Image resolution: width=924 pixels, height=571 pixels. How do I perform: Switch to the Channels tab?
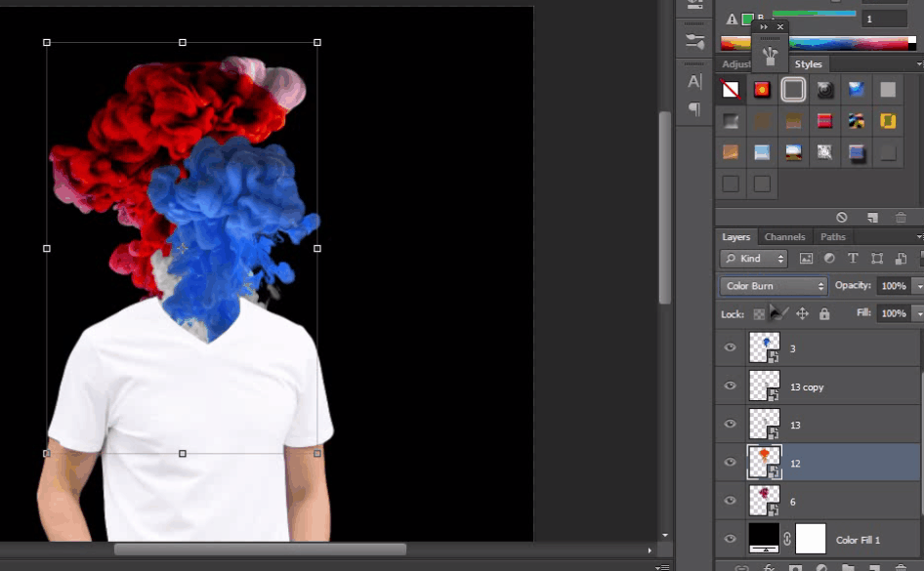[784, 236]
